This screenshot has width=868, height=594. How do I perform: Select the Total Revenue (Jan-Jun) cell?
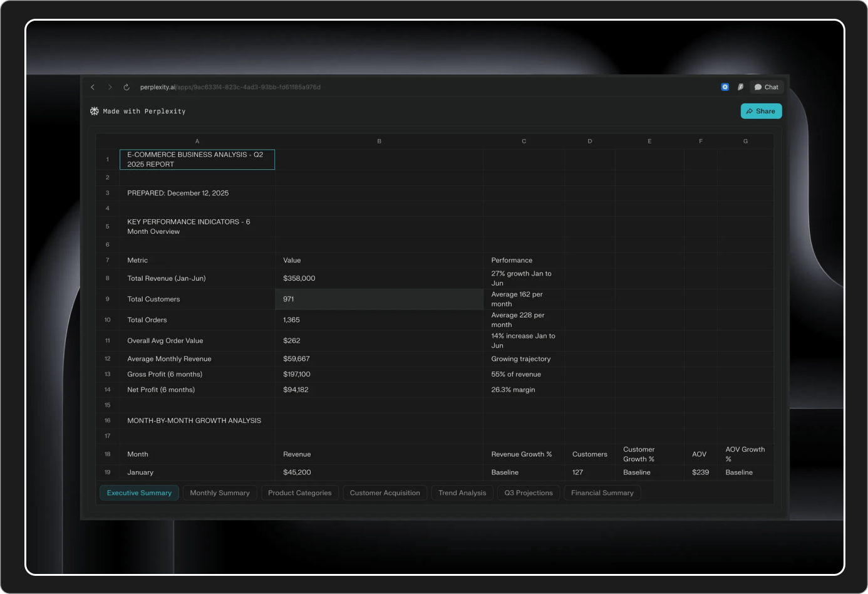coord(197,278)
